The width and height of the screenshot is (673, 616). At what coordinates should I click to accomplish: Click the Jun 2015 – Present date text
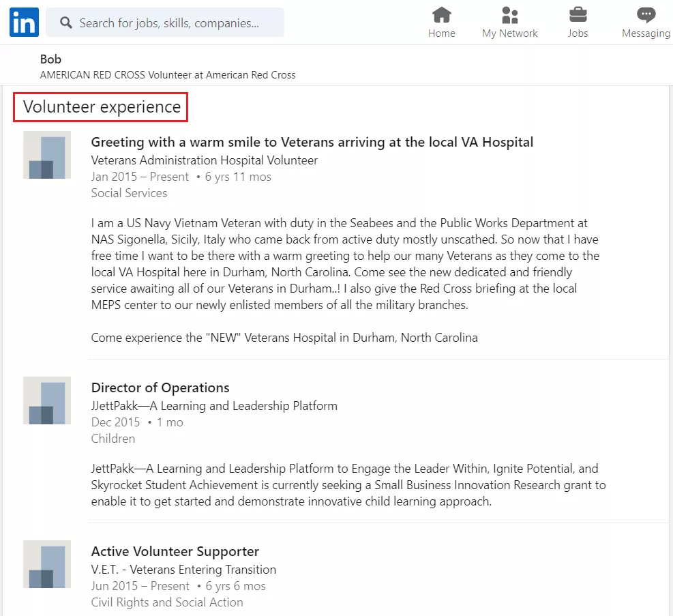point(140,586)
